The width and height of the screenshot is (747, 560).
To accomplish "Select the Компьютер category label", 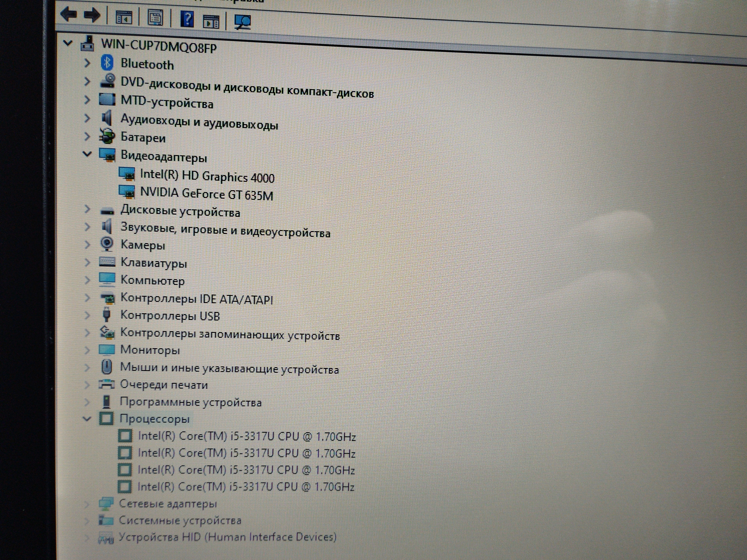I will pos(153,280).
